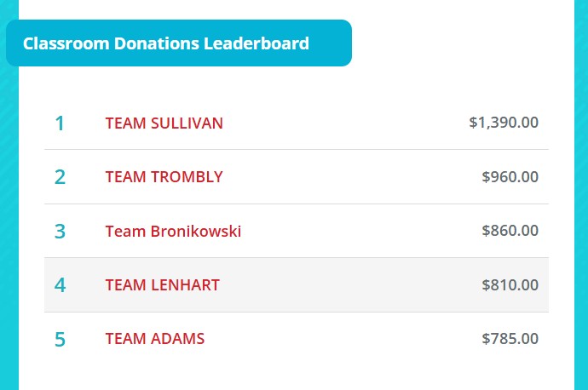Select the $785.00 donation amount
This screenshot has width=588, height=390.
tap(510, 339)
